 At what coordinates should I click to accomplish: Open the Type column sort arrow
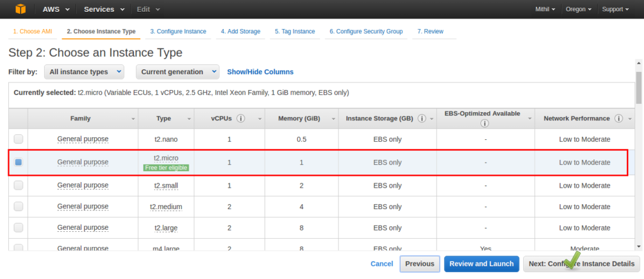(x=189, y=119)
